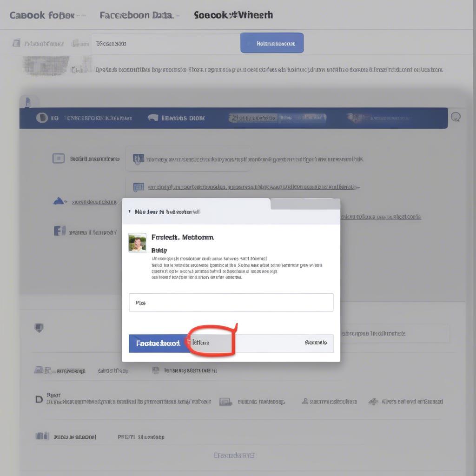
Task: Click the person icon in the lower row
Action: tap(305, 401)
